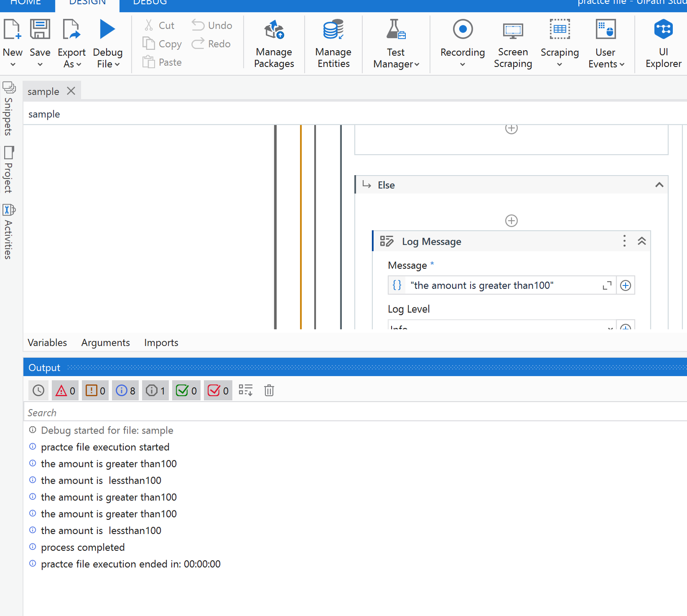Viewport: 687px width, 616px height.
Task: Open the Snippets side panel
Action: 9,109
